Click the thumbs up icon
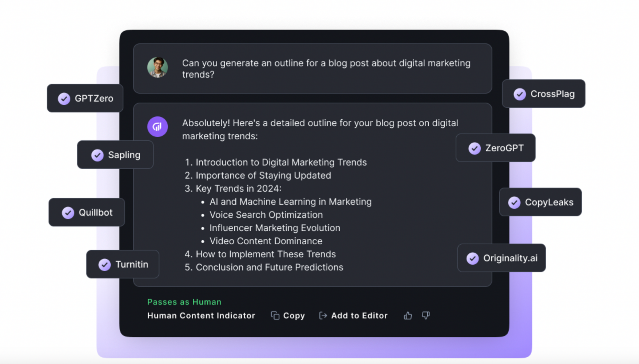The image size is (639, 364). (408, 315)
